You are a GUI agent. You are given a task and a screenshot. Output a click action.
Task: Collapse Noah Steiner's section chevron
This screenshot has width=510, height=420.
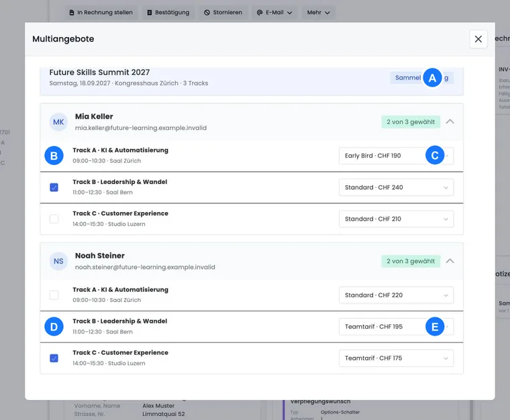(x=450, y=261)
